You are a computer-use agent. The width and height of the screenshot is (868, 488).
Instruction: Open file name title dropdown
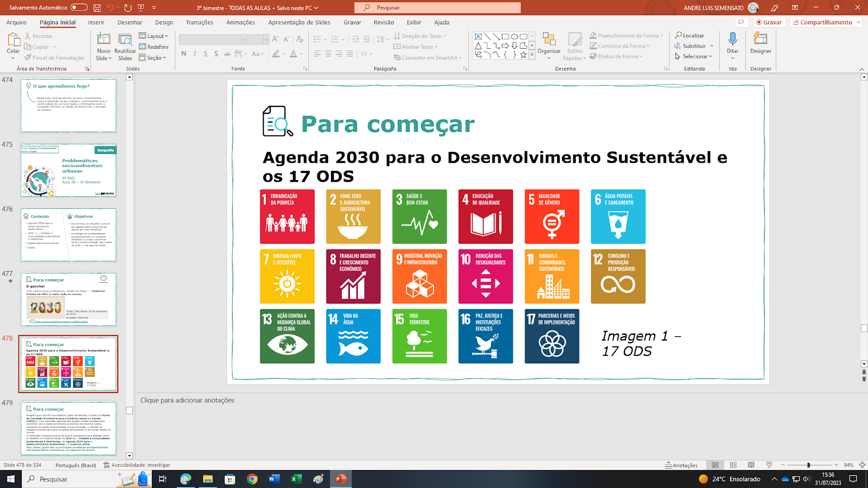pyautogui.click(x=316, y=8)
